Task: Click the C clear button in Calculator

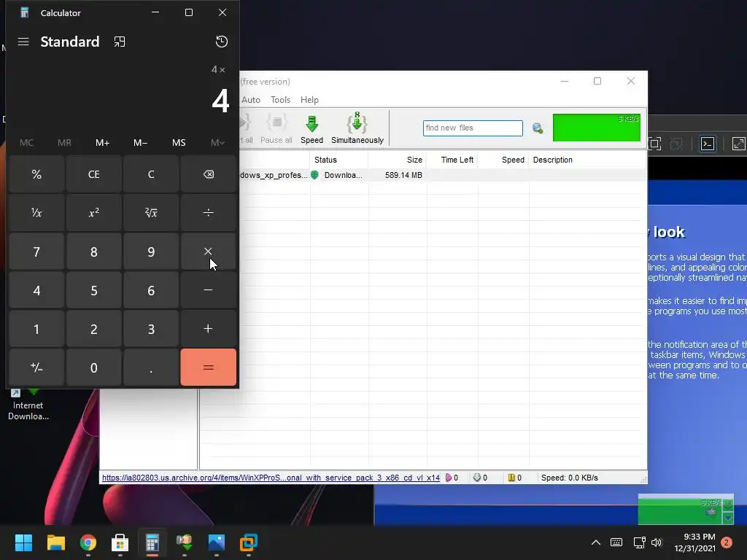Action: point(151,174)
